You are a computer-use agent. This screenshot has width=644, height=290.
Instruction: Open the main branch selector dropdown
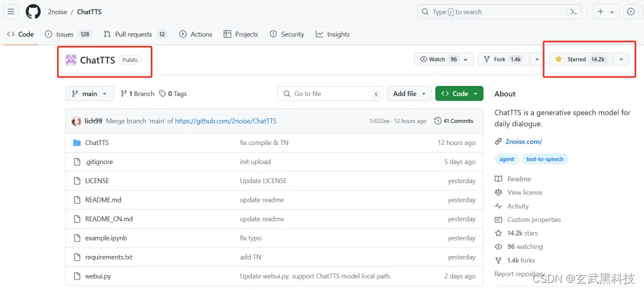[89, 94]
